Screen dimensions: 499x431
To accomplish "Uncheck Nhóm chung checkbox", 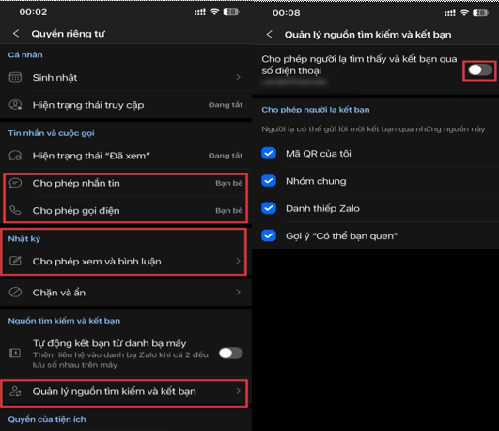I will tap(268, 181).
